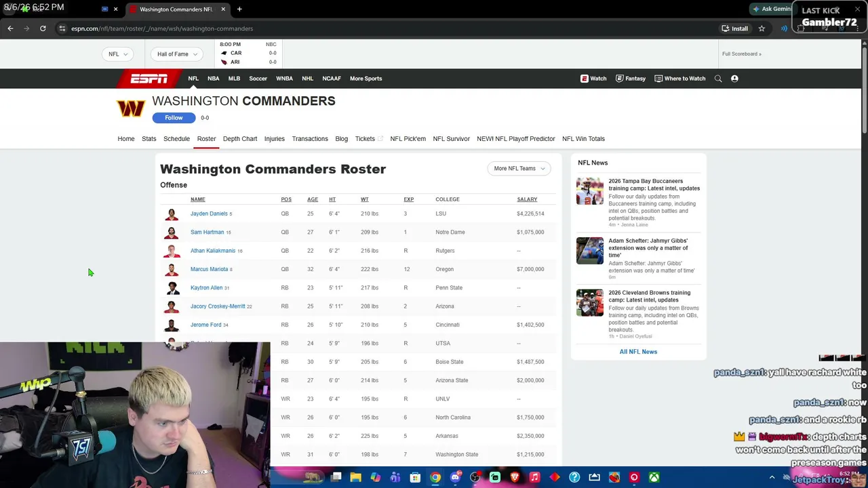Open Jayden Daniels player page
Screen dimensions: 868x488
tap(209, 213)
